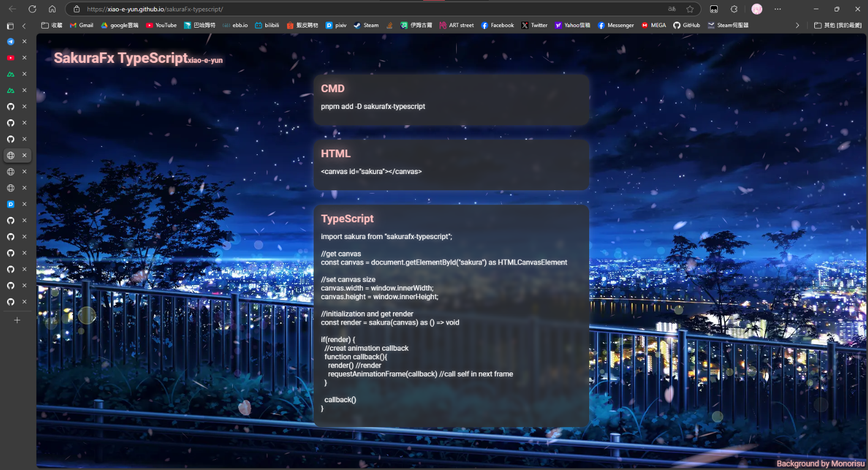Go to the browser home page
Screen dimensions: 868x470
click(x=52, y=9)
